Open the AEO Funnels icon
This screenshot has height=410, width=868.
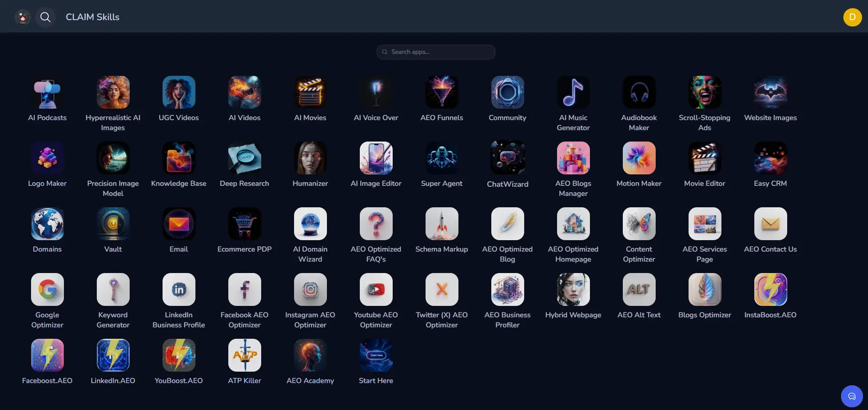pos(442,92)
